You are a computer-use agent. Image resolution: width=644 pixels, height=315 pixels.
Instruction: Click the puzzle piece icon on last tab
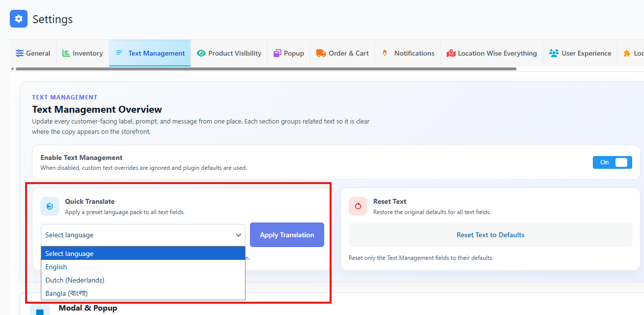click(x=627, y=53)
